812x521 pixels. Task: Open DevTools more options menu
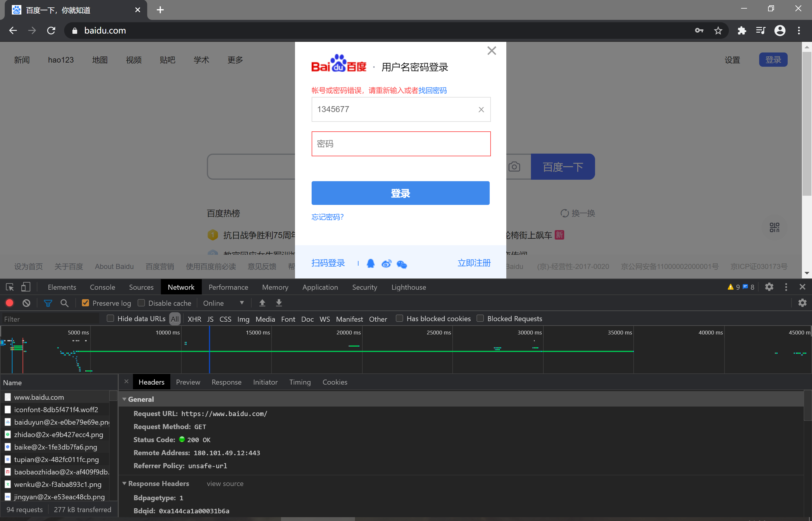tap(786, 287)
